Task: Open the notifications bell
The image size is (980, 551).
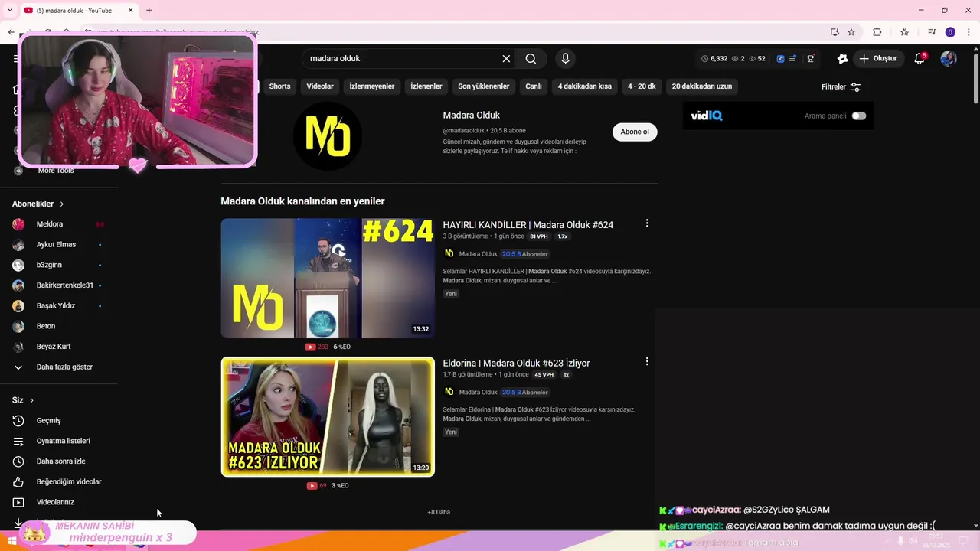Action: click(x=920, y=59)
